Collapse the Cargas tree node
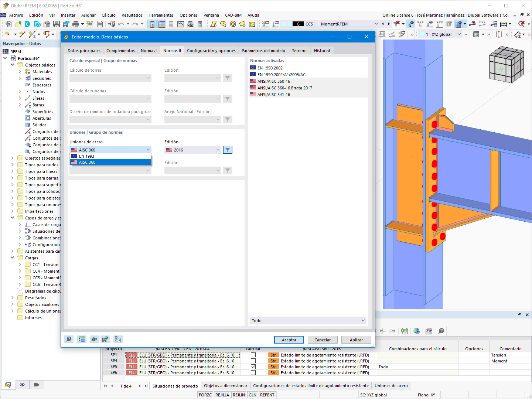 [x=13, y=258]
